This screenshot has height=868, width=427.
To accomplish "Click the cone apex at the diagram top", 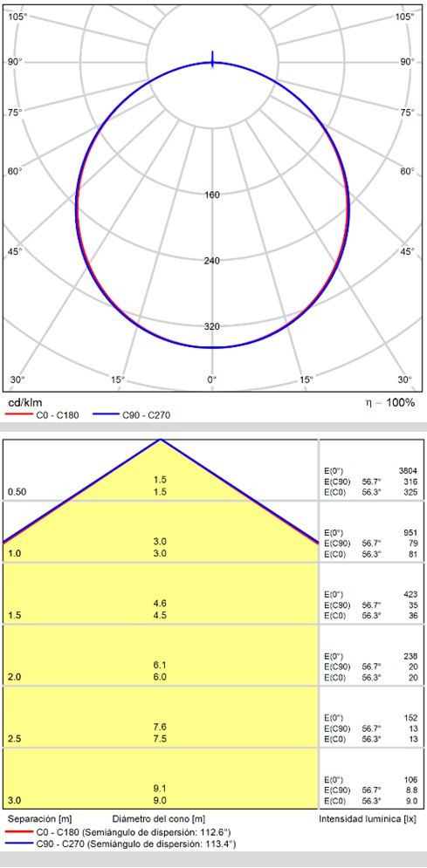I will (x=161, y=440).
